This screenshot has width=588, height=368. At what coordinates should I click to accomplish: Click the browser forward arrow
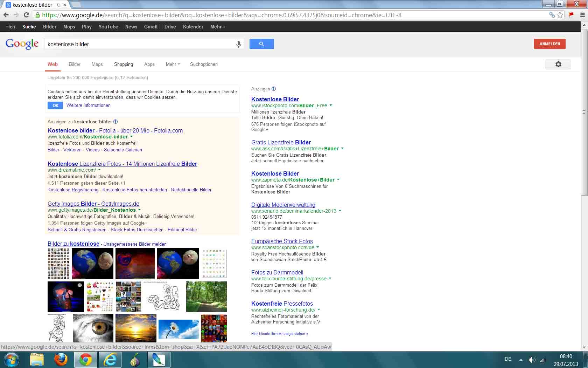tap(16, 15)
